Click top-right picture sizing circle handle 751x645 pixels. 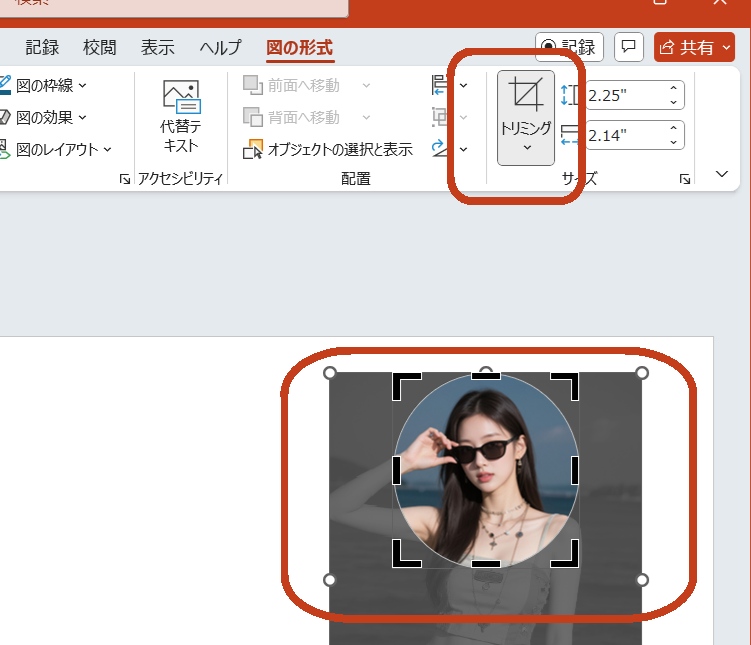tap(642, 373)
